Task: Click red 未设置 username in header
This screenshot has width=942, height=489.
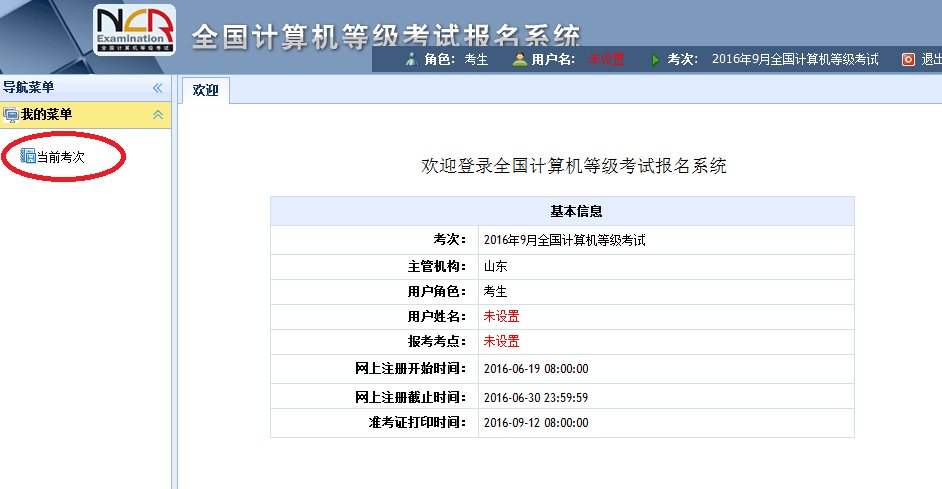Action: (x=606, y=59)
